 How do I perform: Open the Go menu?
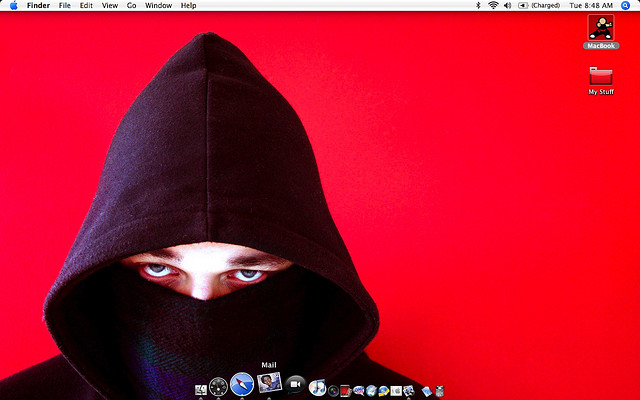132,6
